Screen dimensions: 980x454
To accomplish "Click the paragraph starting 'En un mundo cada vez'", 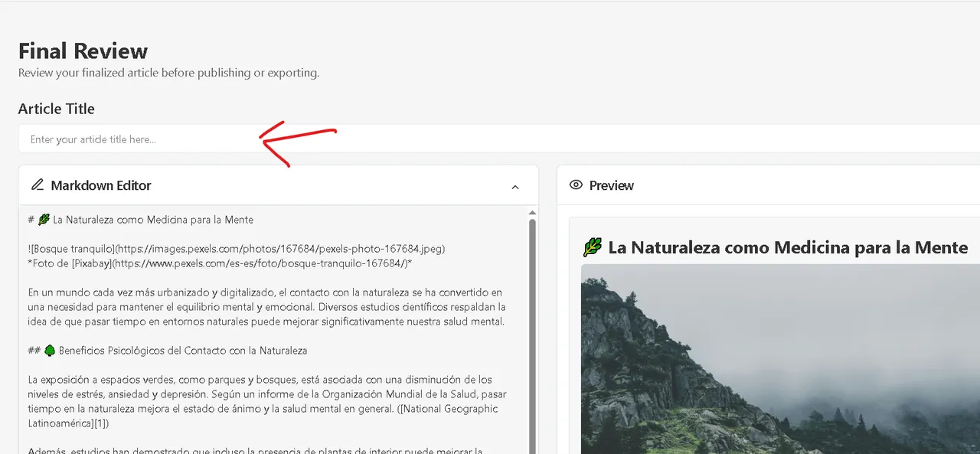I will tap(266, 307).
